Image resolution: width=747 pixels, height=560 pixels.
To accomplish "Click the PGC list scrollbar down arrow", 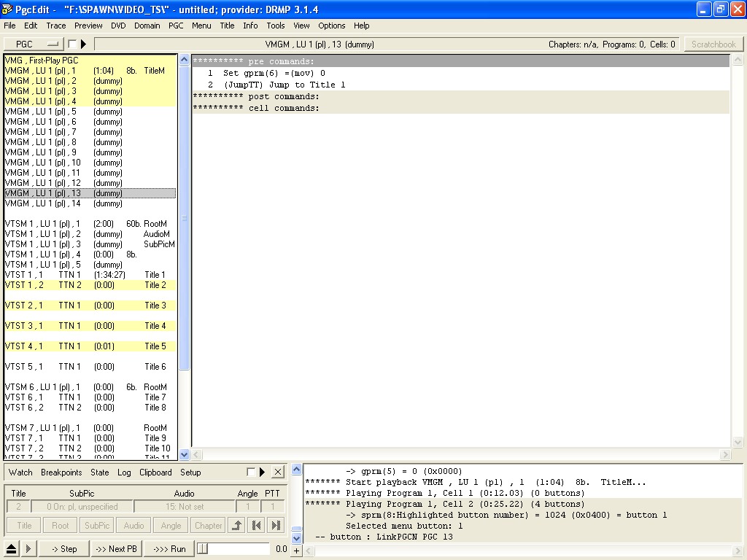I will pos(184,454).
